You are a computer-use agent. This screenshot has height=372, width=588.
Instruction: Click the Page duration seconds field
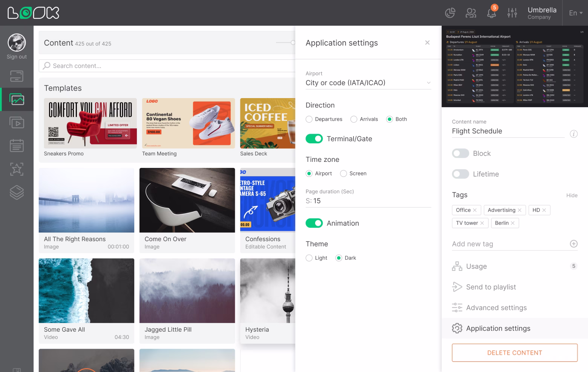[x=368, y=201]
